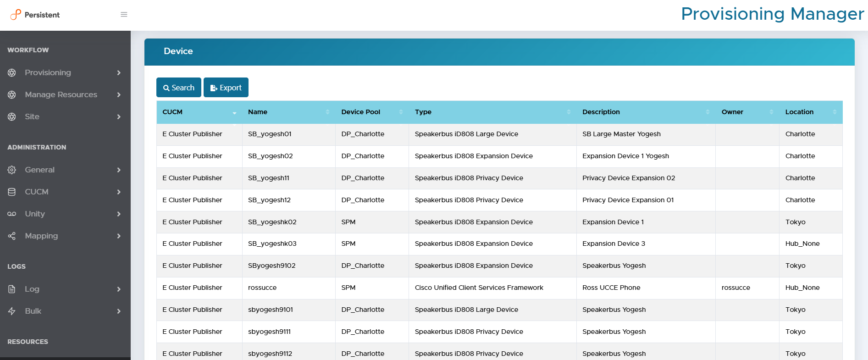Expand the General menu chevron

point(119,170)
